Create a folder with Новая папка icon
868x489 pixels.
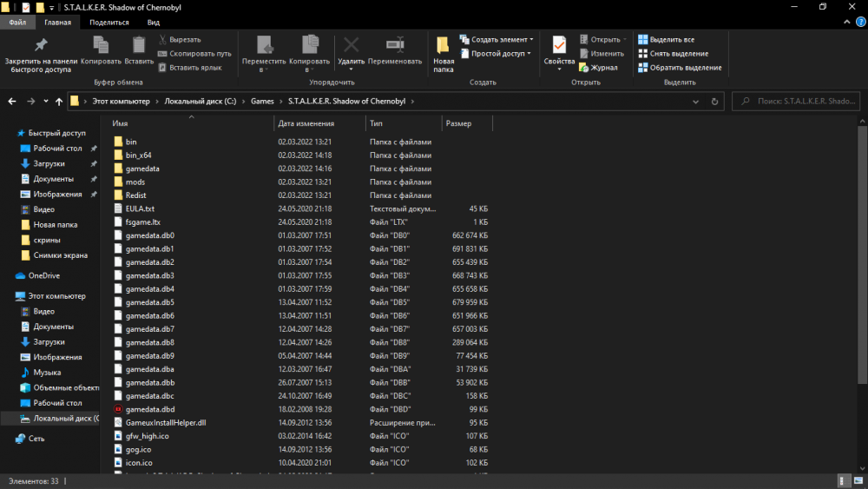coord(444,50)
